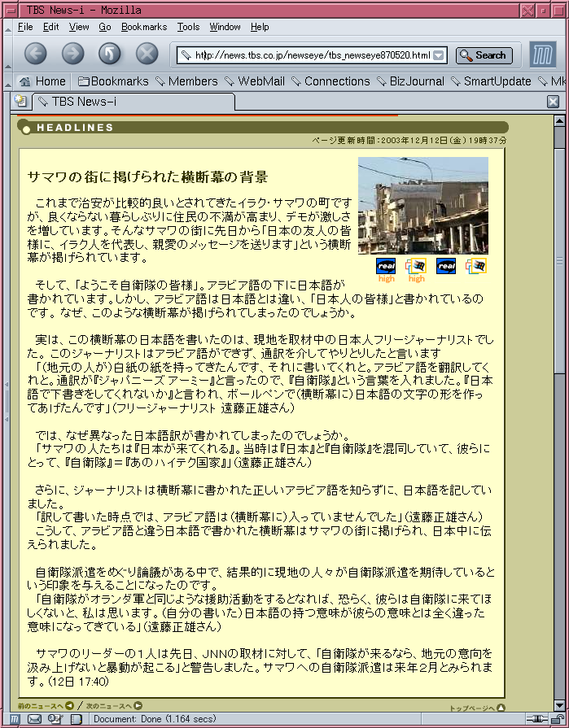
Task: Open the File menu
Action: (25, 27)
